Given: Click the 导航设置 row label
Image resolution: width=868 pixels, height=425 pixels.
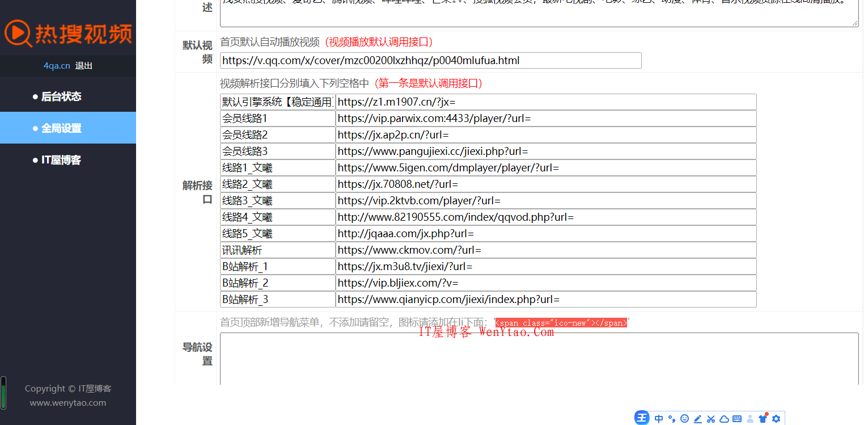Looking at the screenshot, I should tap(197, 354).
